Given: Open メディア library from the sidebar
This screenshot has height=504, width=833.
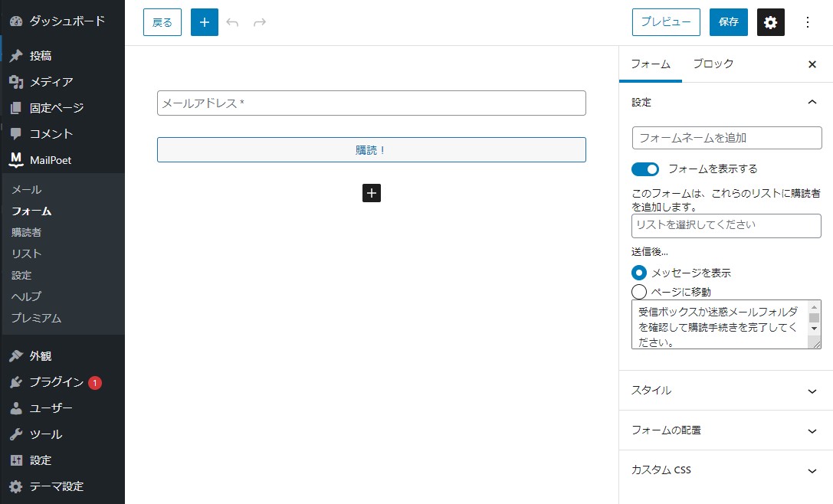Looking at the screenshot, I should coord(51,82).
